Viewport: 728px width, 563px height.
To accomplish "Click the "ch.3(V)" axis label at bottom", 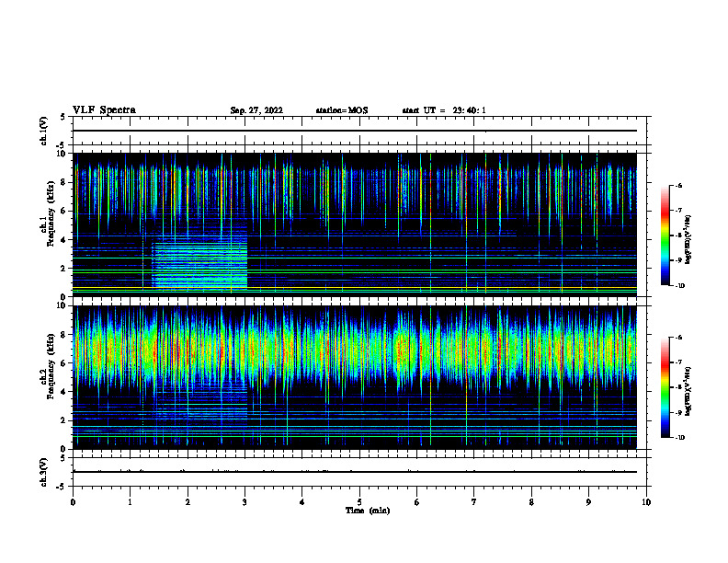I will click(x=43, y=473).
